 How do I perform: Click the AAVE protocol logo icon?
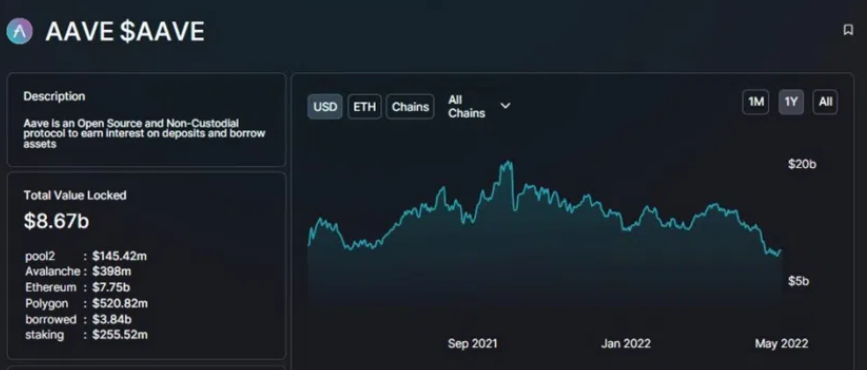tap(19, 31)
